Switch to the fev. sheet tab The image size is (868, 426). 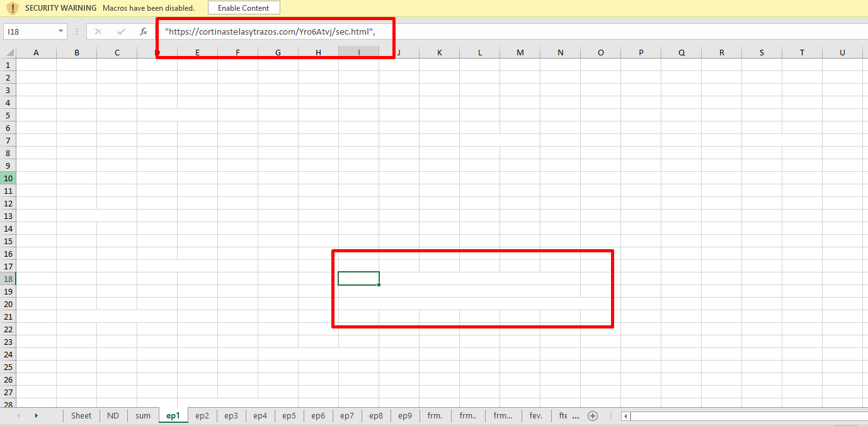click(x=536, y=416)
